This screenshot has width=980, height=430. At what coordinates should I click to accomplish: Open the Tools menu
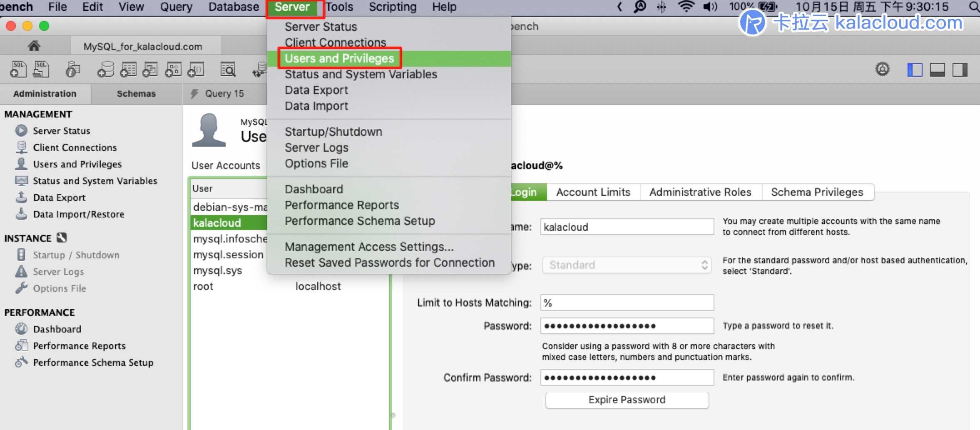pyautogui.click(x=339, y=7)
